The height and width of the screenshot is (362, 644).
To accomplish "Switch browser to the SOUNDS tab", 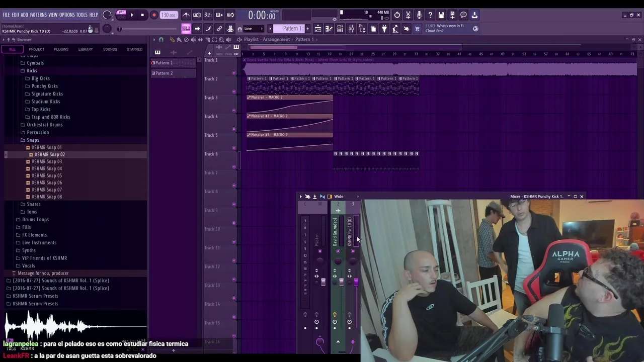I will click(110, 49).
